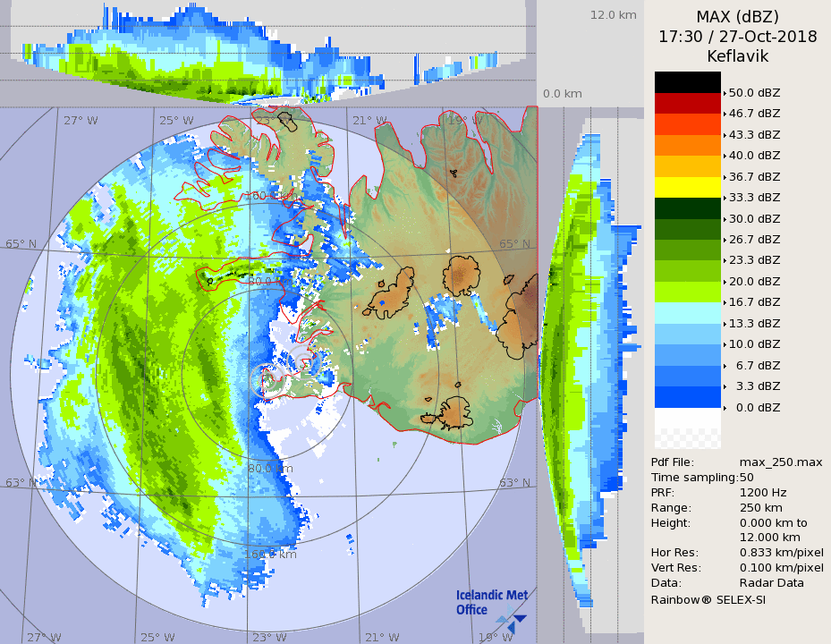Click the arrow marker beside 33.3 dBZ
Image resolution: width=831 pixels, height=644 pixels.
[x=725, y=198]
